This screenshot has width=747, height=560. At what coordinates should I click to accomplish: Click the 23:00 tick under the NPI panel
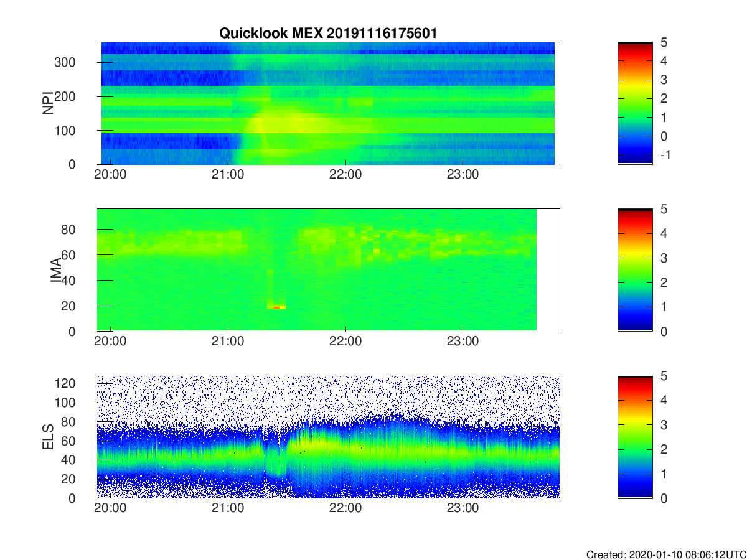(x=463, y=175)
